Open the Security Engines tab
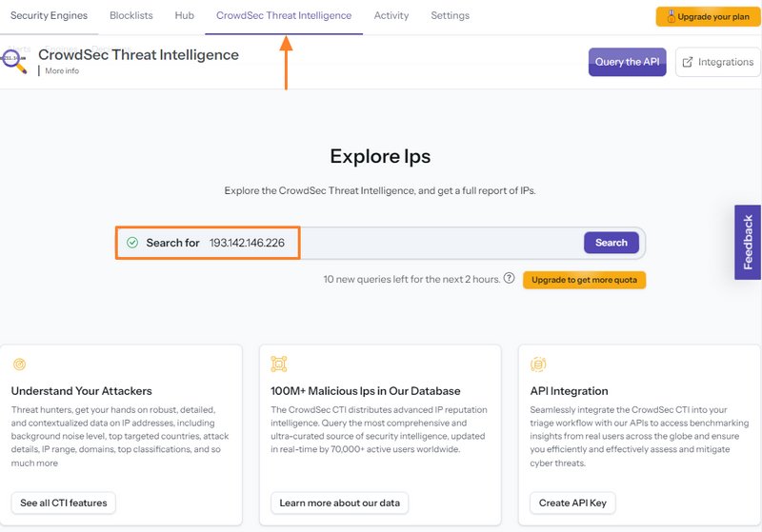Screen dimensions: 762x532 point(49,15)
